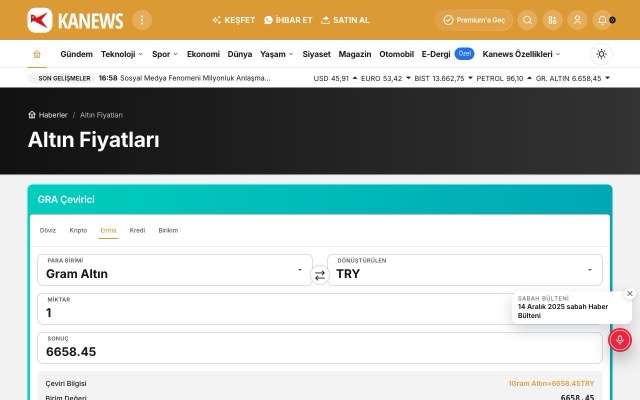Open the Gündem menu item
Viewport: 640px width, 400px height.
click(76, 54)
